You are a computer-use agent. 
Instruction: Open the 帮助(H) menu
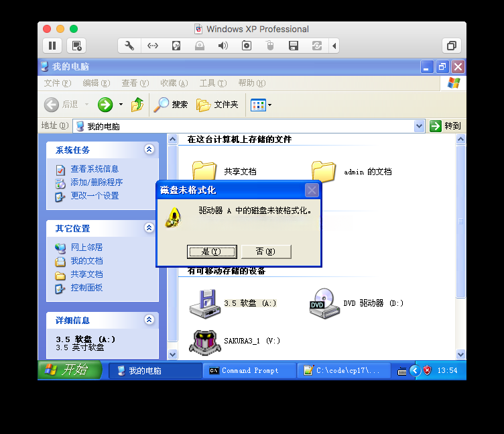pos(252,83)
